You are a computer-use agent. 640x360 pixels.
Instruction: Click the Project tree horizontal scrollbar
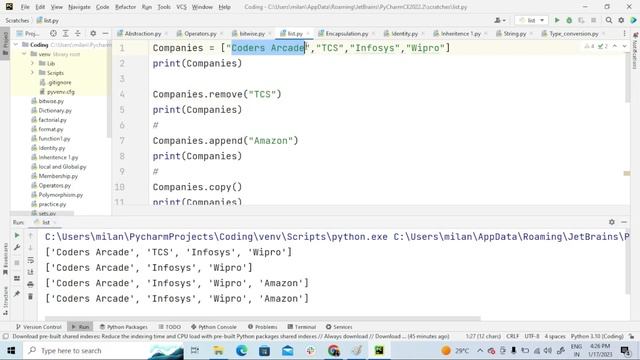(42, 213)
